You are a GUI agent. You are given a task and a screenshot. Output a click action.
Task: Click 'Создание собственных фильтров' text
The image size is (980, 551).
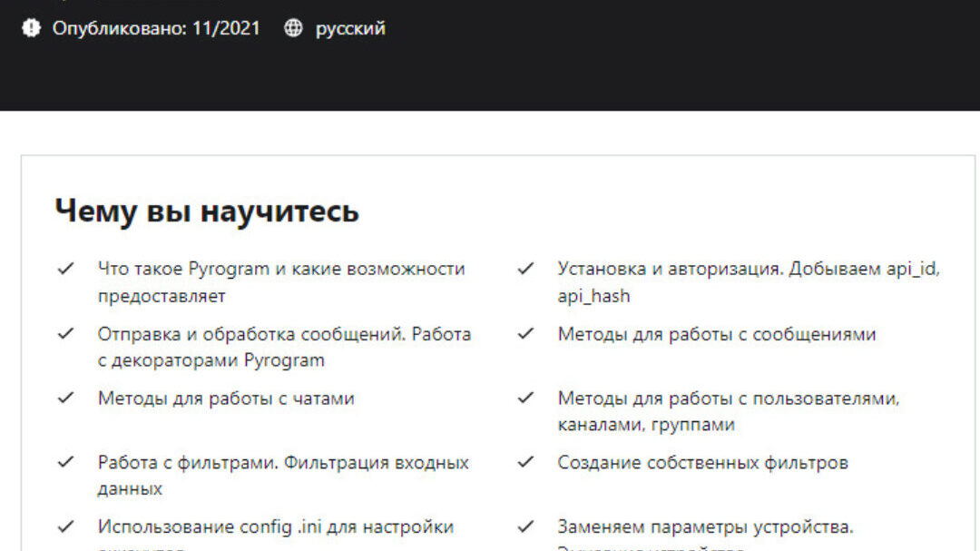pos(702,462)
